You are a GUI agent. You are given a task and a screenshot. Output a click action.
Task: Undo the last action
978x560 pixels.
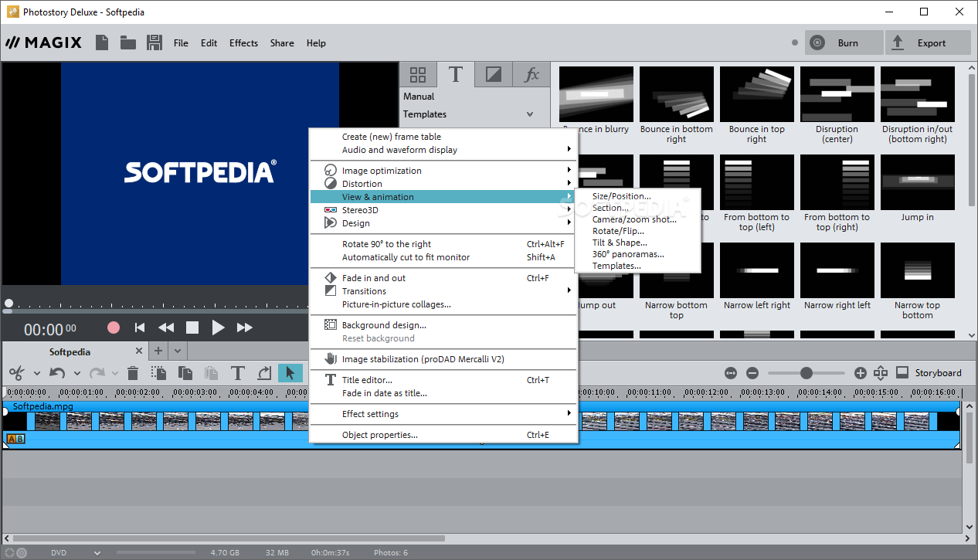point(56,373)
